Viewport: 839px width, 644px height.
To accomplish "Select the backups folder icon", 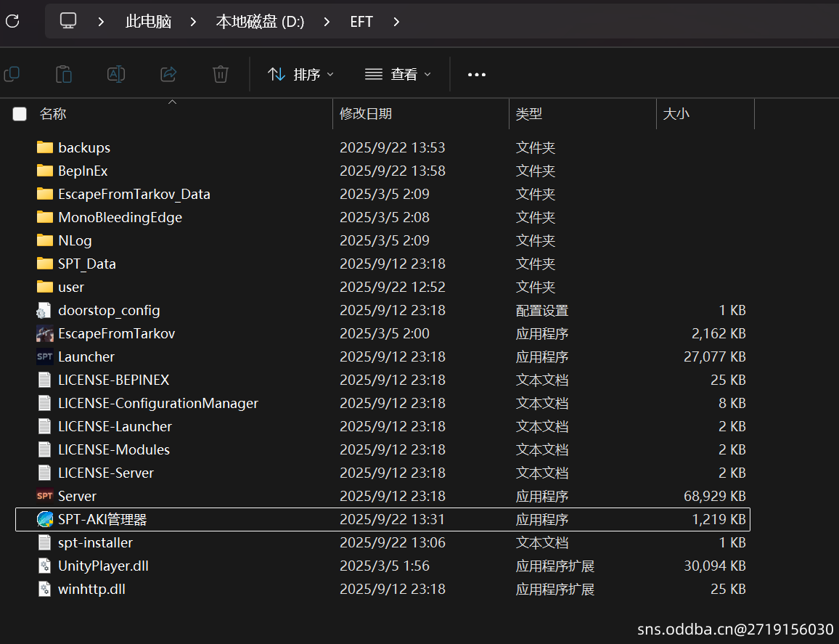I will click(45, 147).
